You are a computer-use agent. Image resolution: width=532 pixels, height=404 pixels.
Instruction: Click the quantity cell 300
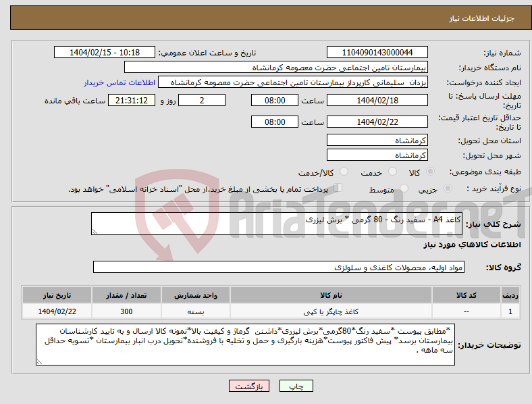pyautogui.click(x=126, y=311)
